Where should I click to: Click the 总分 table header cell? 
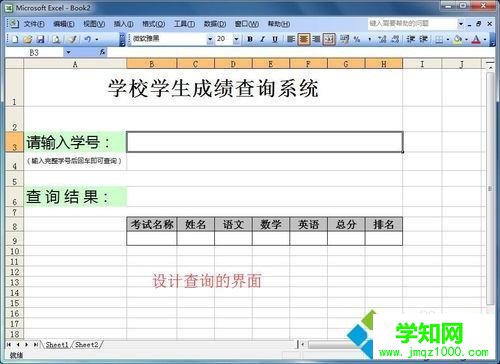346,224
